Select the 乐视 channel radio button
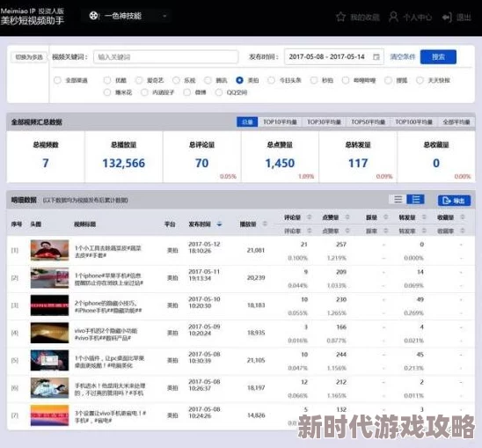 click(x=176, y=80)
